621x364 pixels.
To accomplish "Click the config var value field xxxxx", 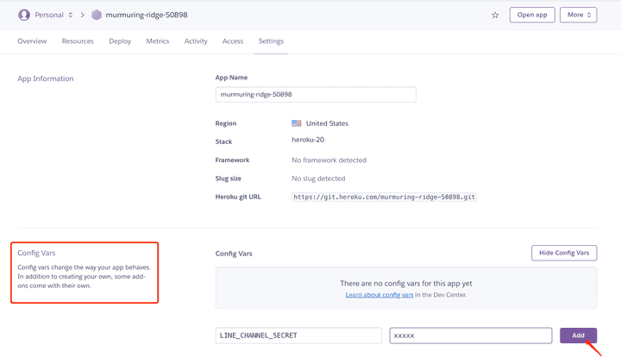I will point(471,336).
